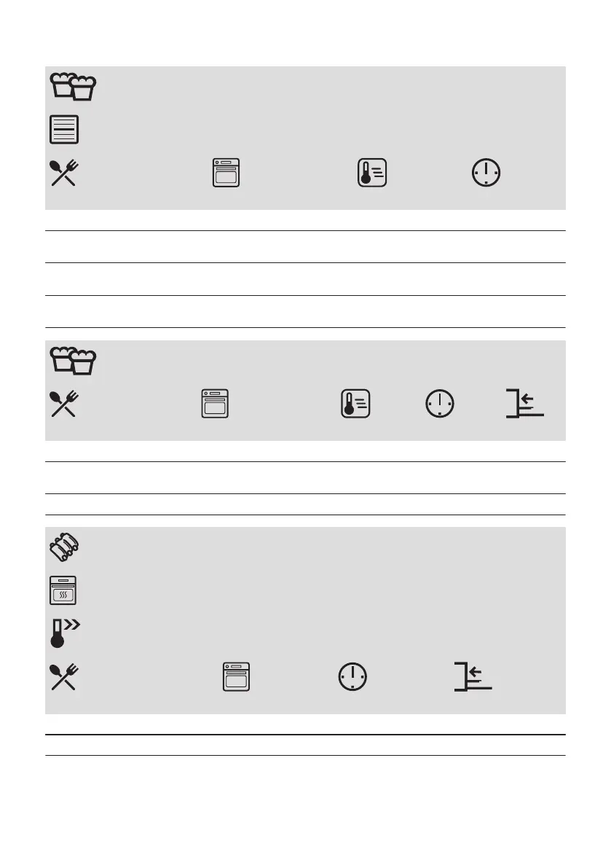This screenshot has width=611, height=868.
Task: Click the shelf position icon in bottom panel
Action: click(x=473, y=677)
